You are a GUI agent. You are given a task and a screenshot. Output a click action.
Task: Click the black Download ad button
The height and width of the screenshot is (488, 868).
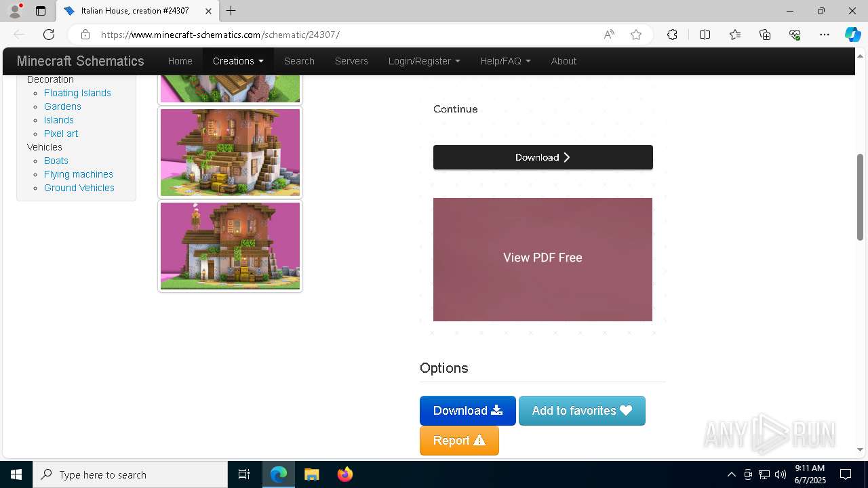(543, 157)
